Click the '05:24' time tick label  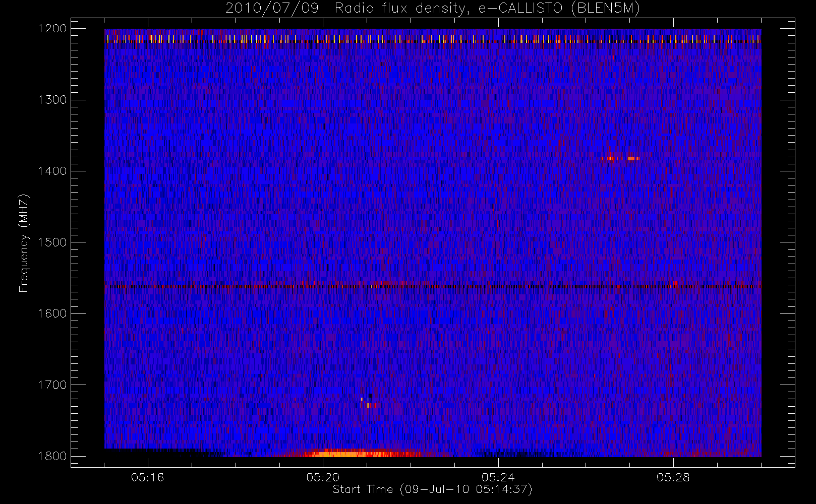tap(498, 477)
